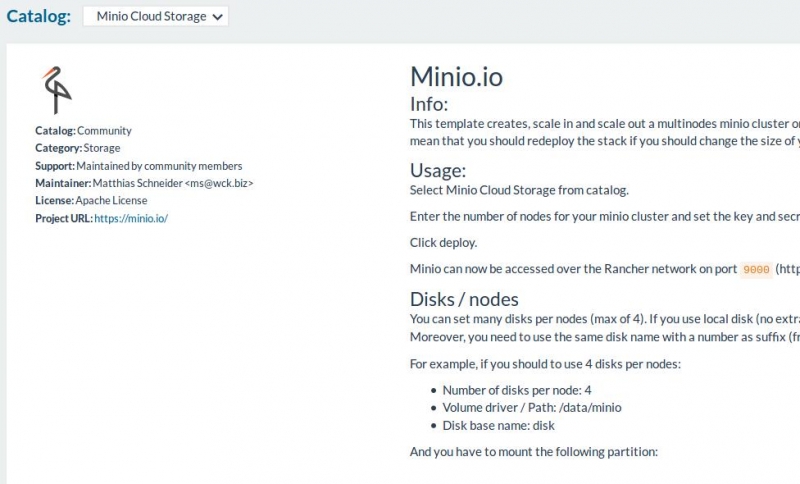Viewport: 800px width, 484px height.
Task: Click the chevron arrow beside Minio Cloud Storage
Action: pyautogui.click(x=217, y=17)
